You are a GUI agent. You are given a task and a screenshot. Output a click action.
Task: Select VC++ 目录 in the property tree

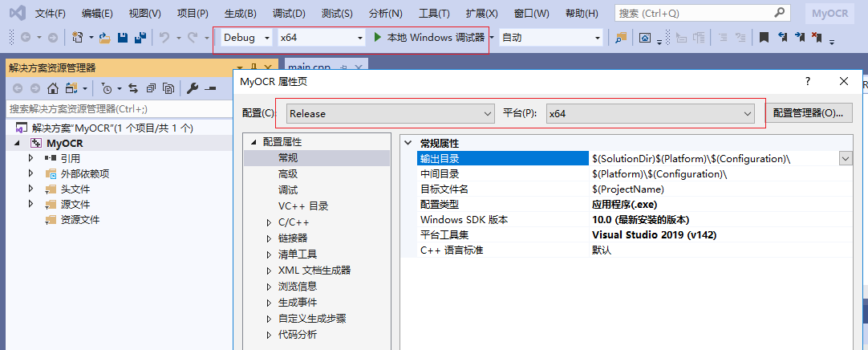(x=303, y=206)
